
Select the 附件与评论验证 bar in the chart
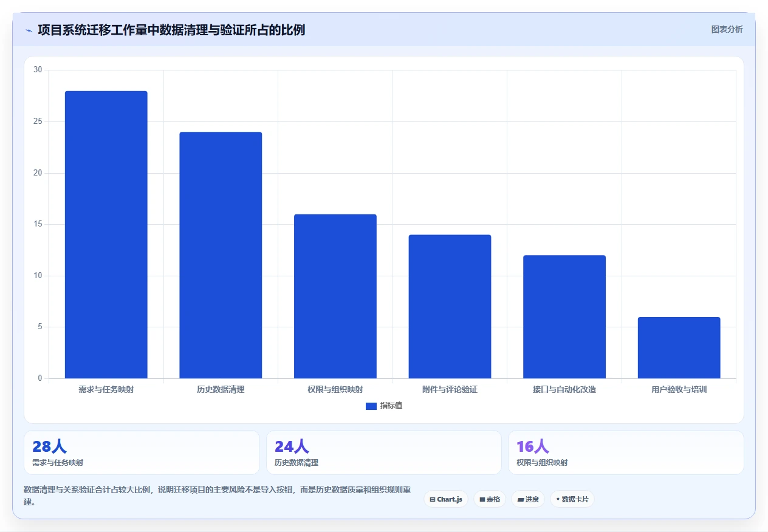point(450,307)
